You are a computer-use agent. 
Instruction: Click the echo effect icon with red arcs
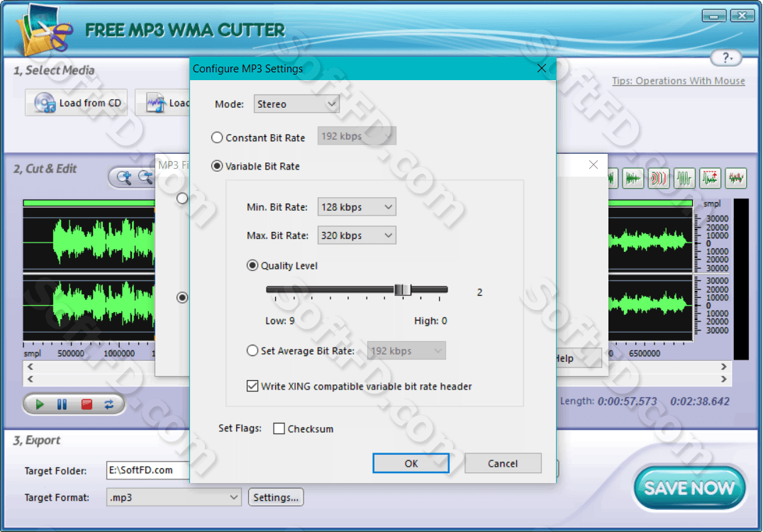coord(658,178)
